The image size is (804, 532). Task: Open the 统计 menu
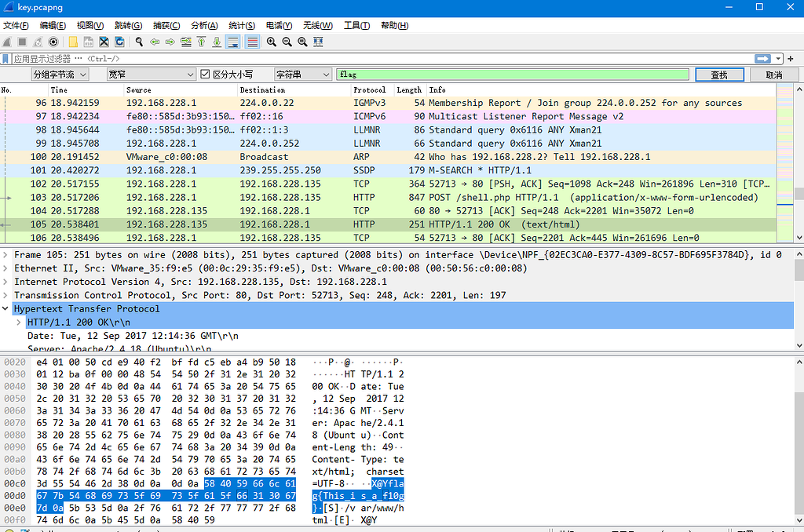(240, 24)
